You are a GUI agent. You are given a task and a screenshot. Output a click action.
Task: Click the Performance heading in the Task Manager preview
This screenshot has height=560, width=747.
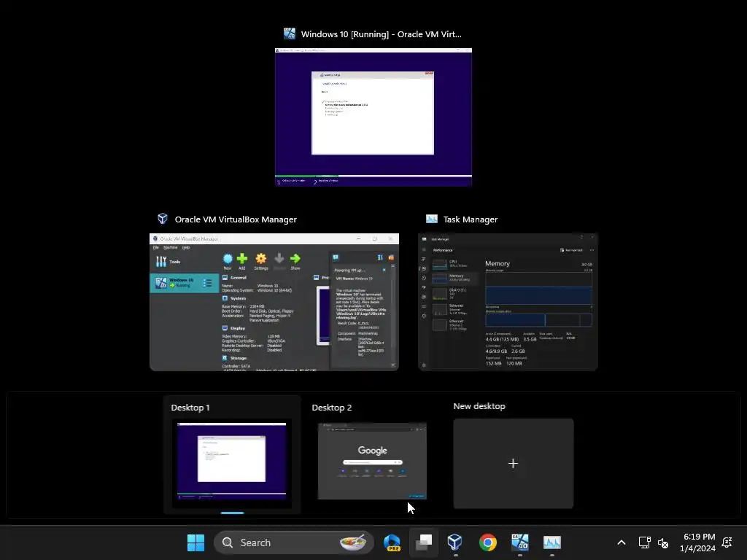pos(443,250)
